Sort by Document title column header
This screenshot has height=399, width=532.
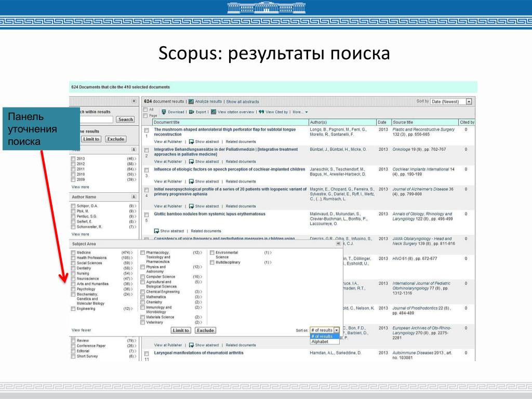click(x=167, y=122)
